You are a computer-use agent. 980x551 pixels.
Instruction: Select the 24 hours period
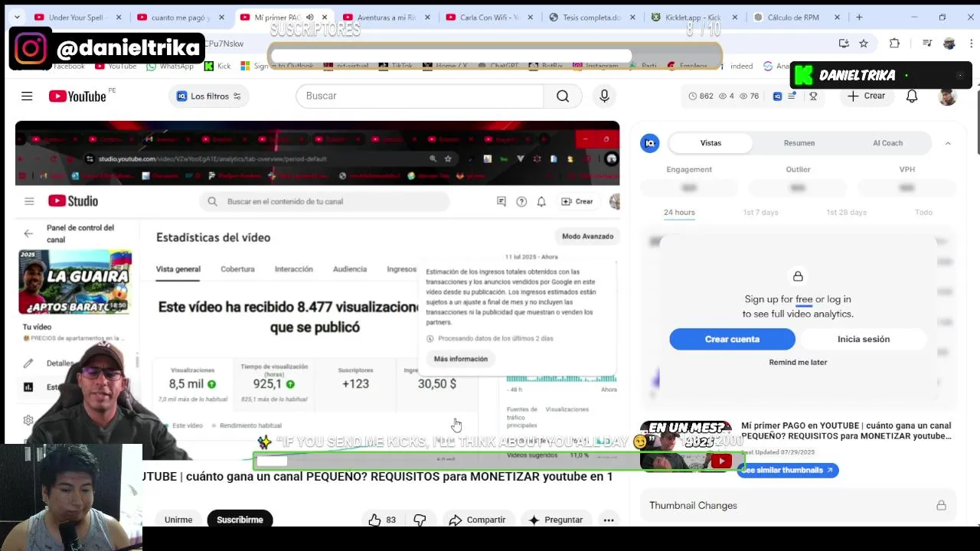pyautogui.click(x=679, y=212)
